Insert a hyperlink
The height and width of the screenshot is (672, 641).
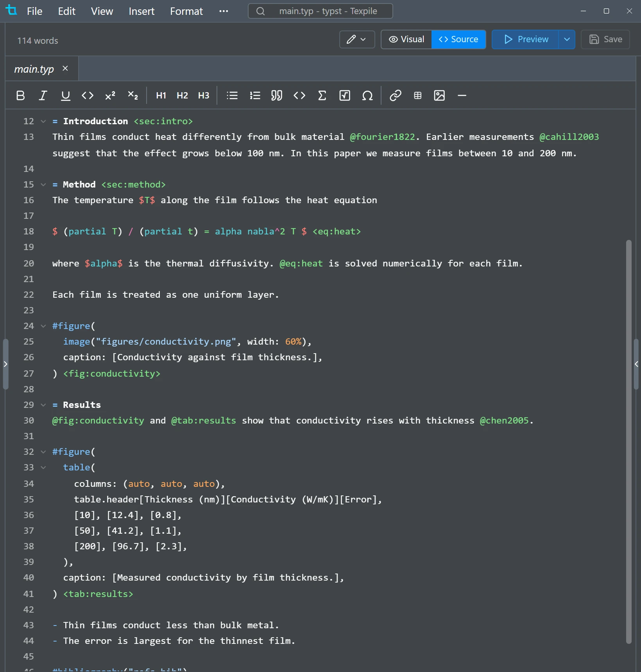click(396, 95)
